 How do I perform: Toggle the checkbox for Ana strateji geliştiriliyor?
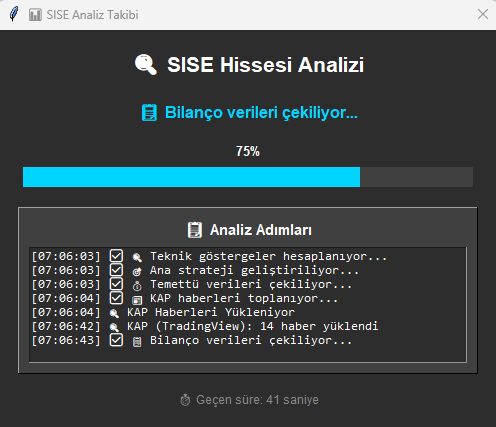coord(116,270)
